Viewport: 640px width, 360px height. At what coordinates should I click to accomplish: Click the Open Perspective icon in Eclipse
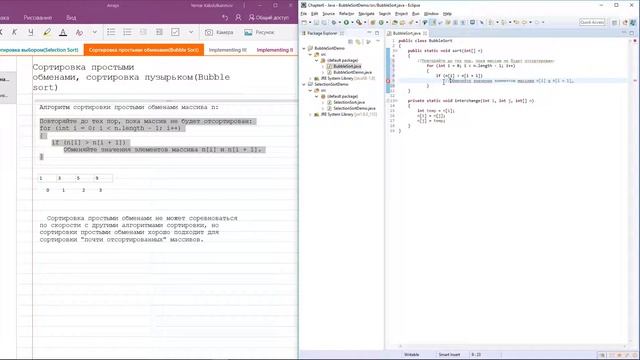[x=614, y=22]
